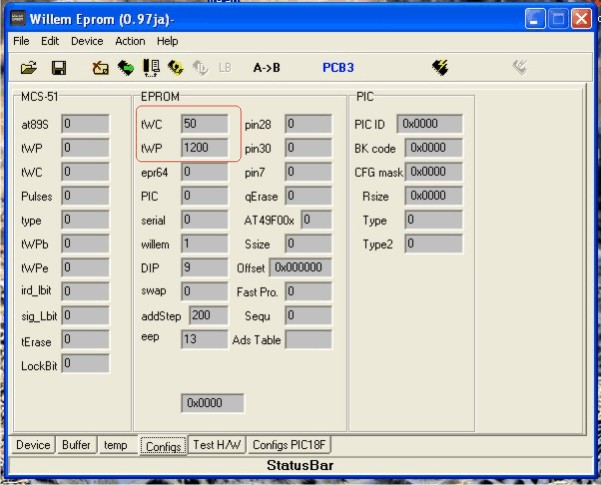
Task: Click the EPROM tWP field showing 1200
Action: click(204, 148)
